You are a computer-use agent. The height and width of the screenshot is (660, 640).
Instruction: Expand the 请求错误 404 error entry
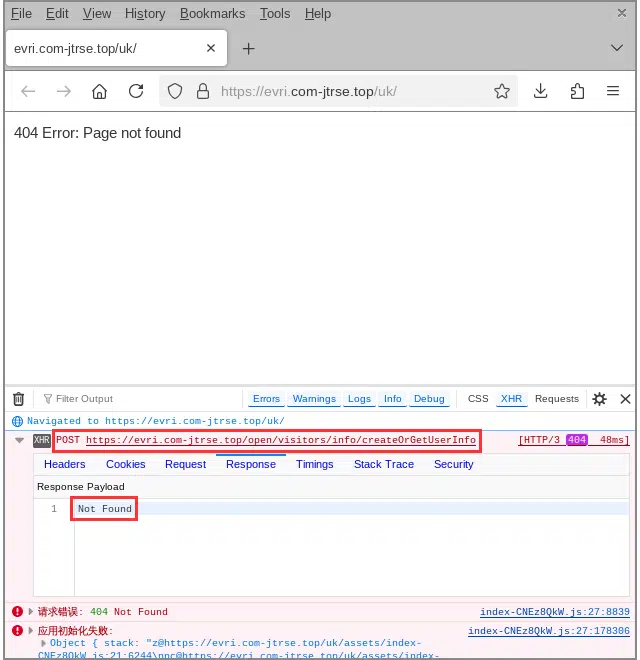click(31, 612)
